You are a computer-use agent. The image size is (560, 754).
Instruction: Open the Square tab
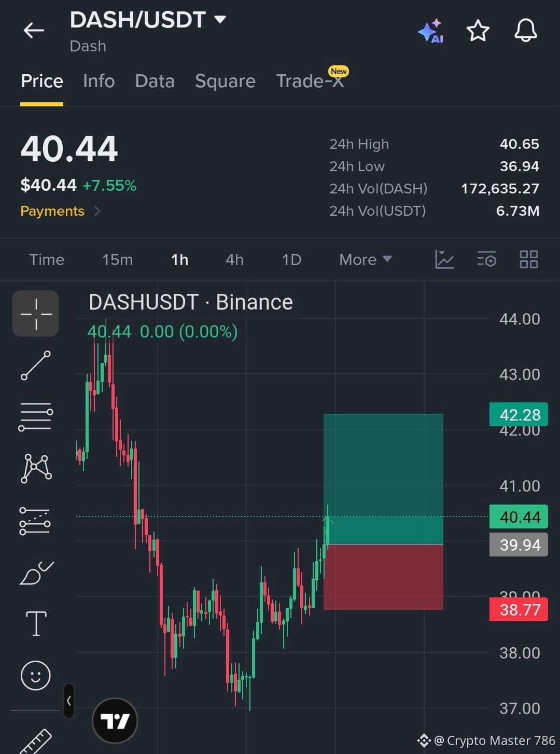225,81
